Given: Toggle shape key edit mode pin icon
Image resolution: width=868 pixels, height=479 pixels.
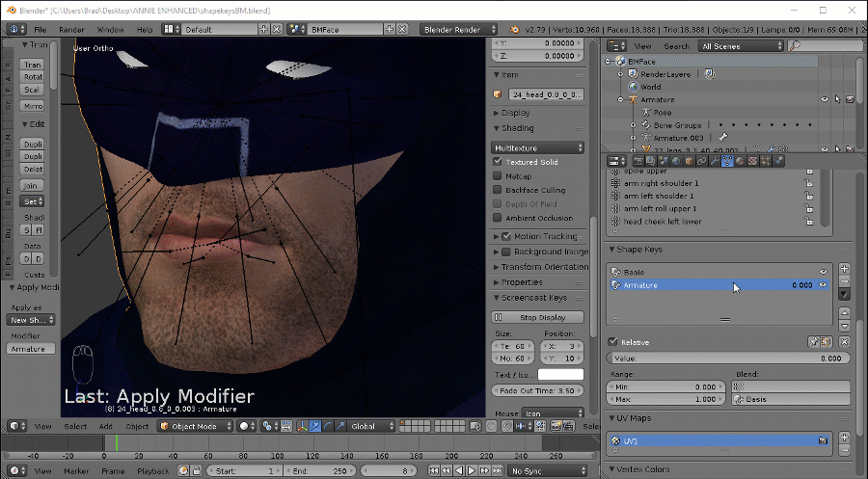Looking at the screenshot, I should (813, 342).
